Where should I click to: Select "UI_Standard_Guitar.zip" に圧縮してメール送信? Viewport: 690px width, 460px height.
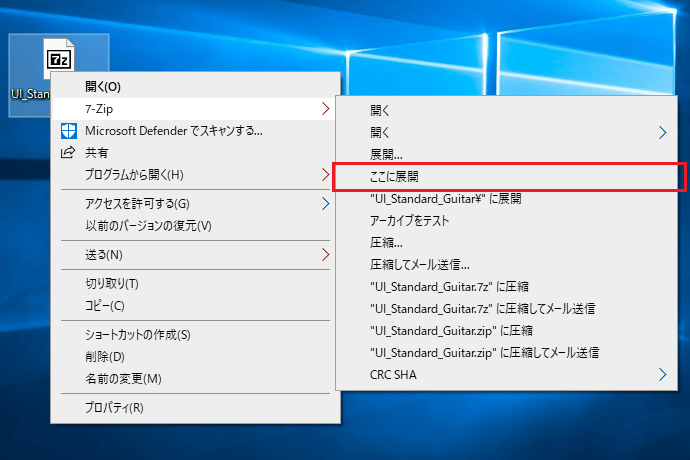click(506, 353)
